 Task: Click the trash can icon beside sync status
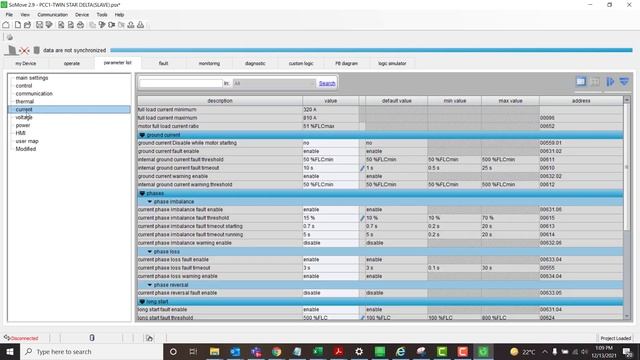pos(36,50)
